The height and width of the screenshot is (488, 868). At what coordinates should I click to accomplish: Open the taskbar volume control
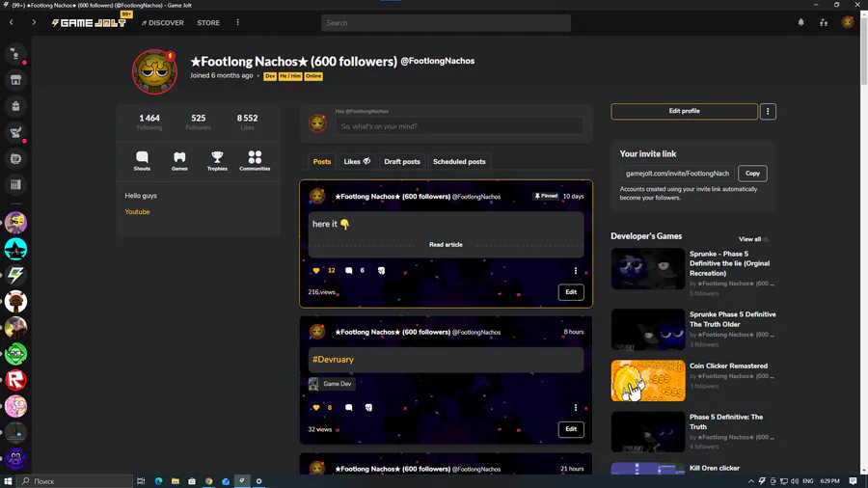(795, 481)
